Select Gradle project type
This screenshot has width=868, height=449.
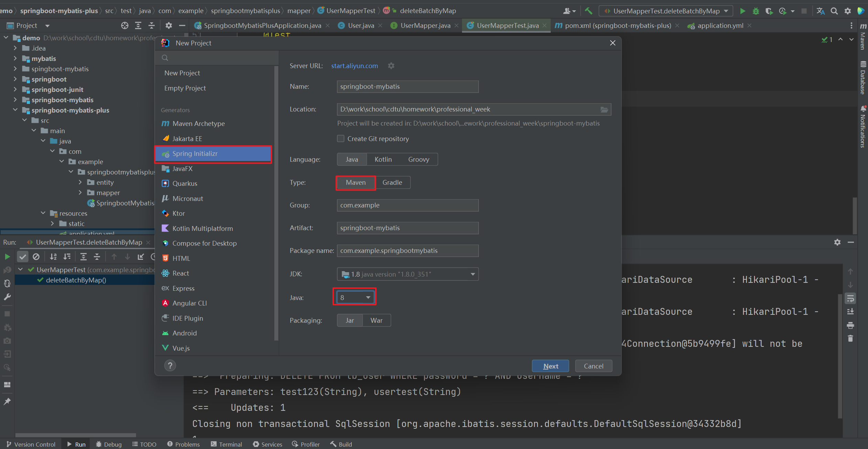tap(392, 182)
